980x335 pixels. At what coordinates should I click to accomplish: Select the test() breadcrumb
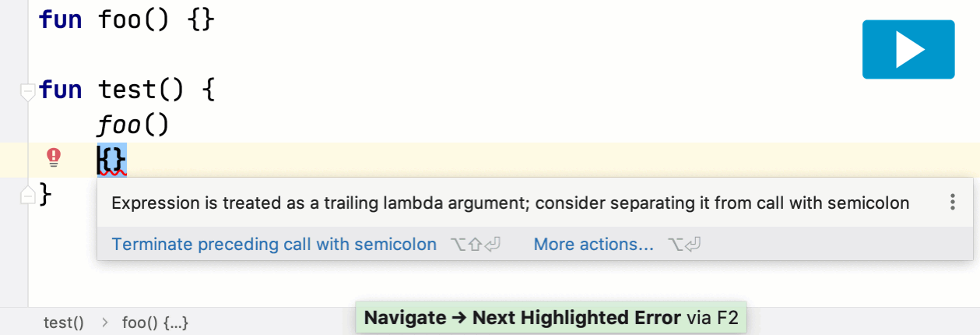[x=64, y=322]
